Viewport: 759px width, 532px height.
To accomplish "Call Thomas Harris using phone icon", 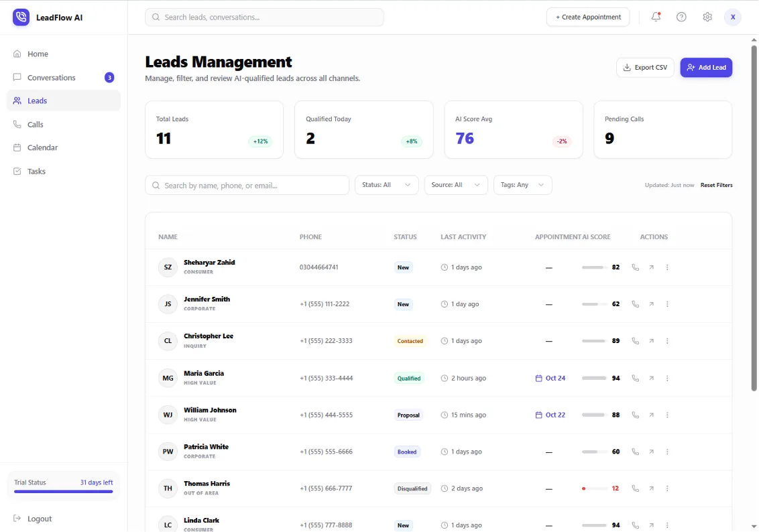I will pos(636,488).
